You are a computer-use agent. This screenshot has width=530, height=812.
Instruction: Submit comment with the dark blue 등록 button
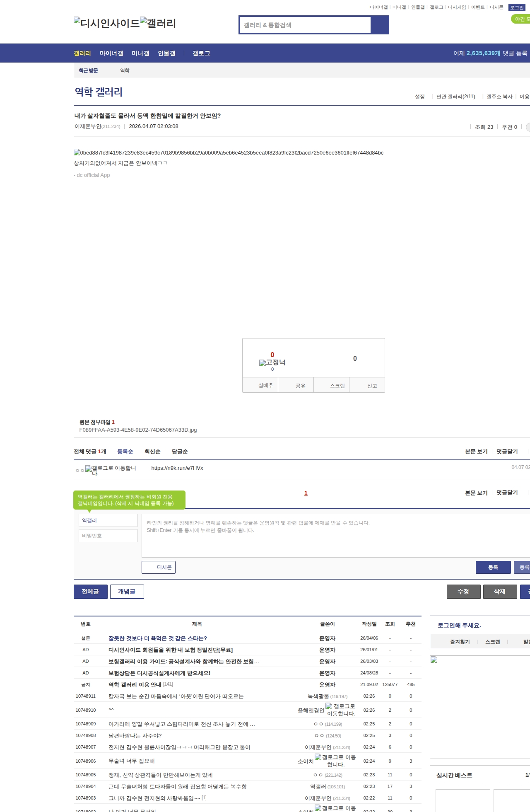493,567
